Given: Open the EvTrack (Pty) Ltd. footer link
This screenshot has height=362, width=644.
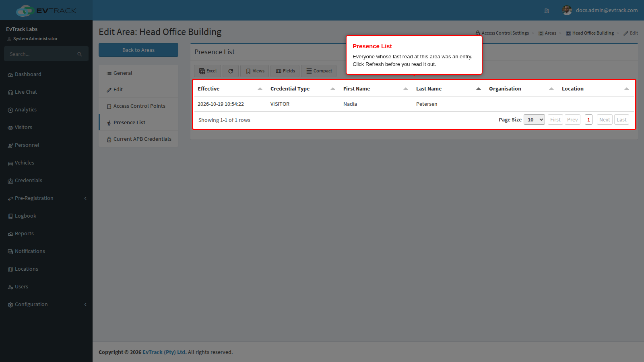Looking at the screenshot, I should point(165,352).
